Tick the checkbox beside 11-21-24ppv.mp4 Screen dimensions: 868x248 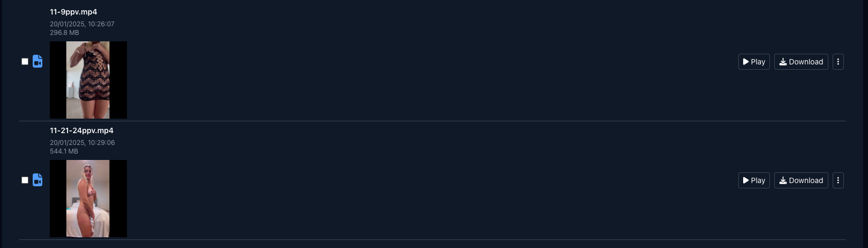click(25, 180)
